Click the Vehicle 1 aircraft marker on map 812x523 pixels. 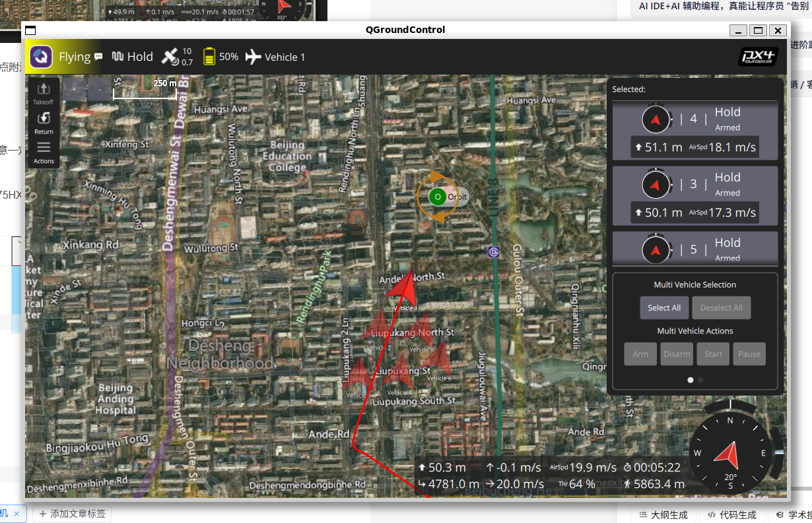[x=403, y=289]
